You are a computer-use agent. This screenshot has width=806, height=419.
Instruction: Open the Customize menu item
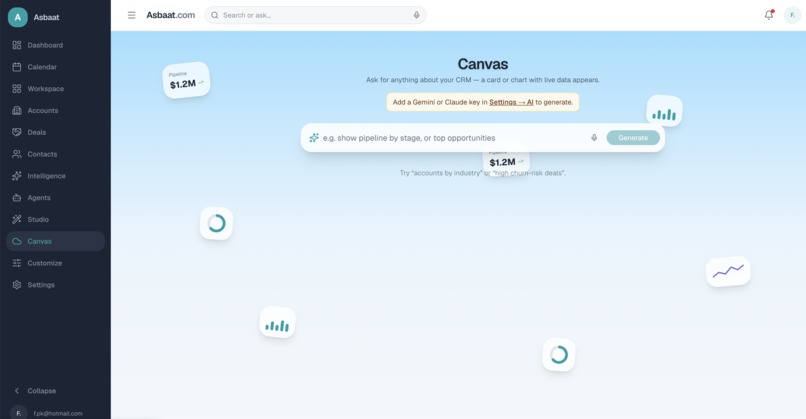(56, 263)
